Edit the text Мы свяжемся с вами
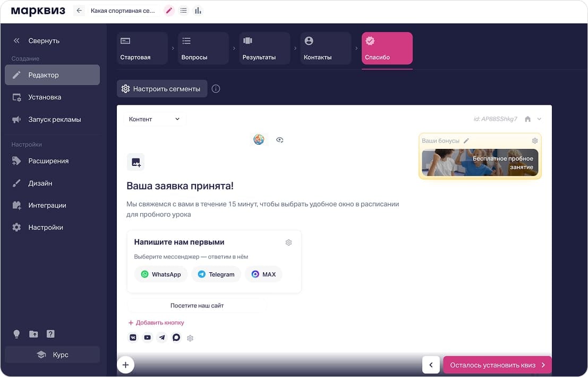This screenshot has height=377, width=588. pos(262,209)
